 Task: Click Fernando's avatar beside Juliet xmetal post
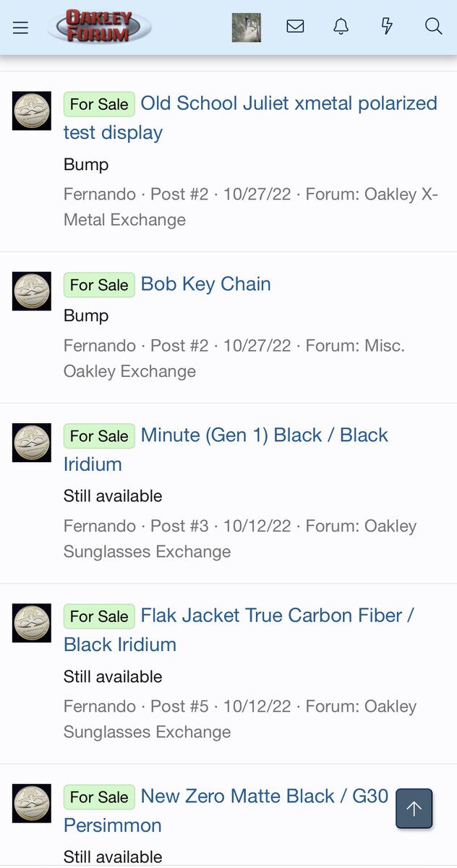[32, 111]
